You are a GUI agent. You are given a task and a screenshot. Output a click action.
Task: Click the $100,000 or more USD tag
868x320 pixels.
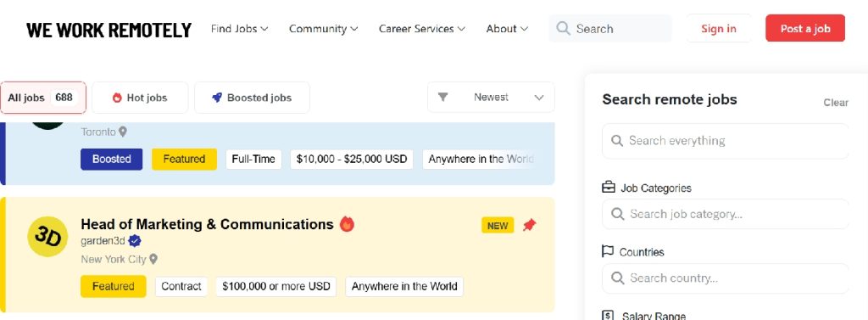point(276,286)
